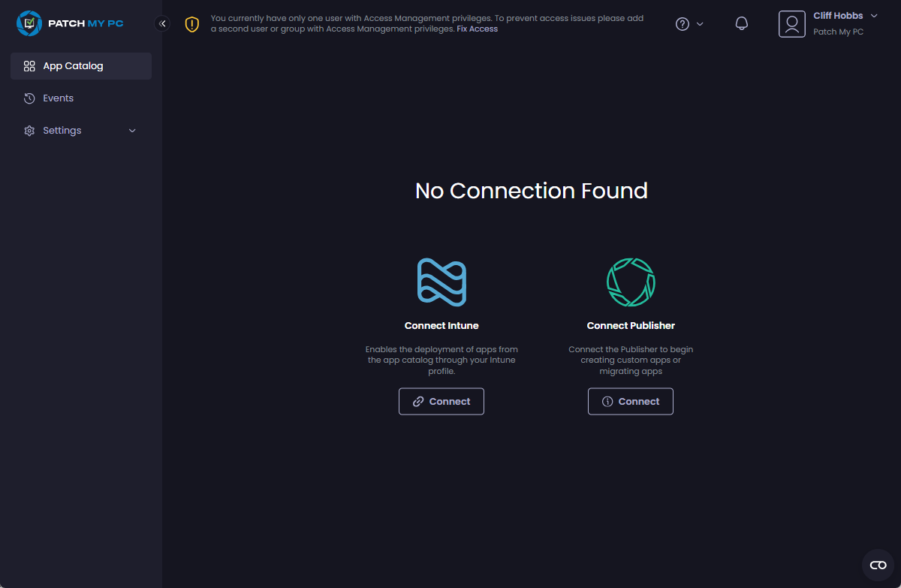Collapse the sidebar with the double-arrow button
Viewport: 901px width, 588px height.
(x=162, y=24)
